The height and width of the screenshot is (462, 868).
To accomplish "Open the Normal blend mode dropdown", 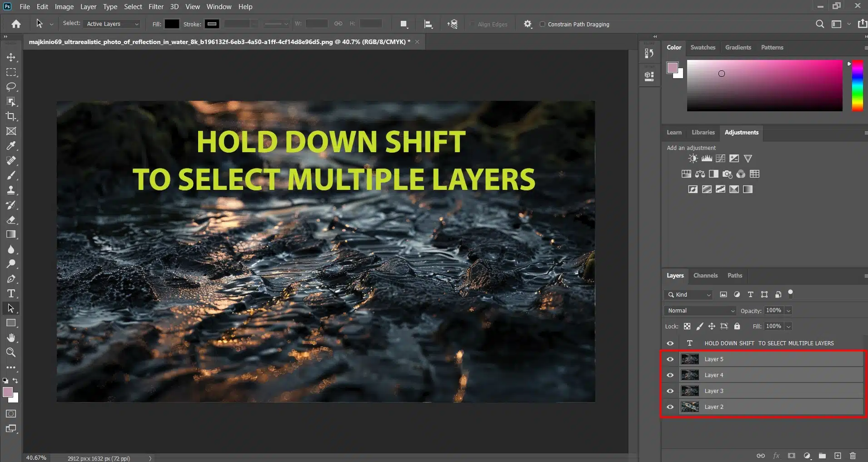I will [x=700, y=311].
